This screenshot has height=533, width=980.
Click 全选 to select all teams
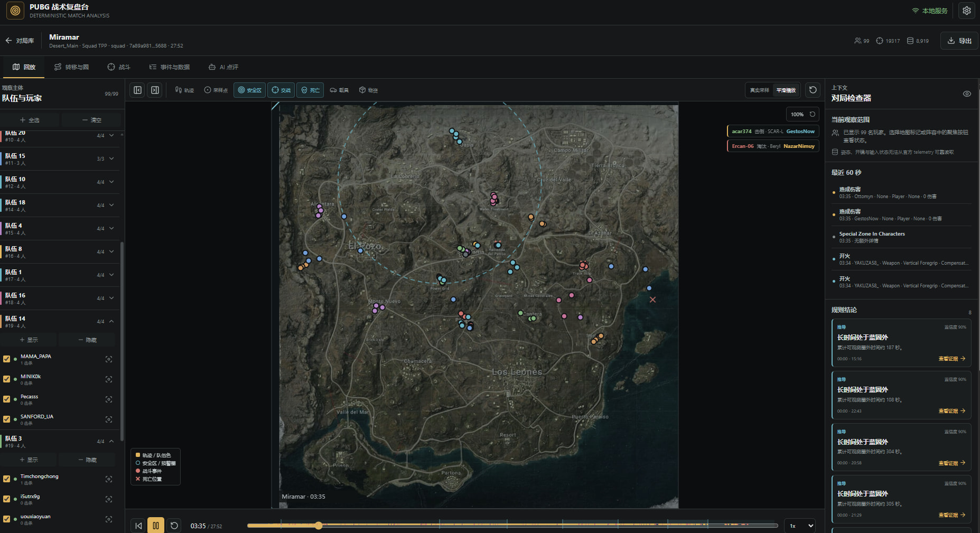point(30,120)
